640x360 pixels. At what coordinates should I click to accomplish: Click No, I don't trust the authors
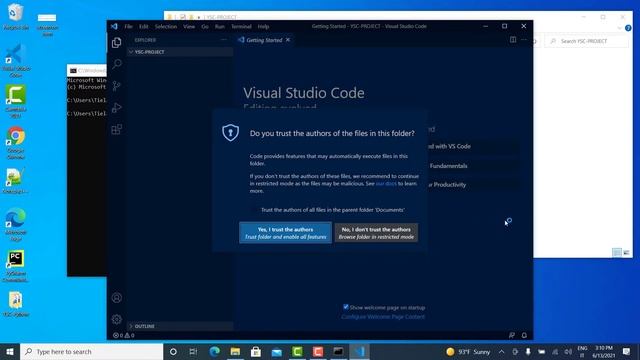376,233
